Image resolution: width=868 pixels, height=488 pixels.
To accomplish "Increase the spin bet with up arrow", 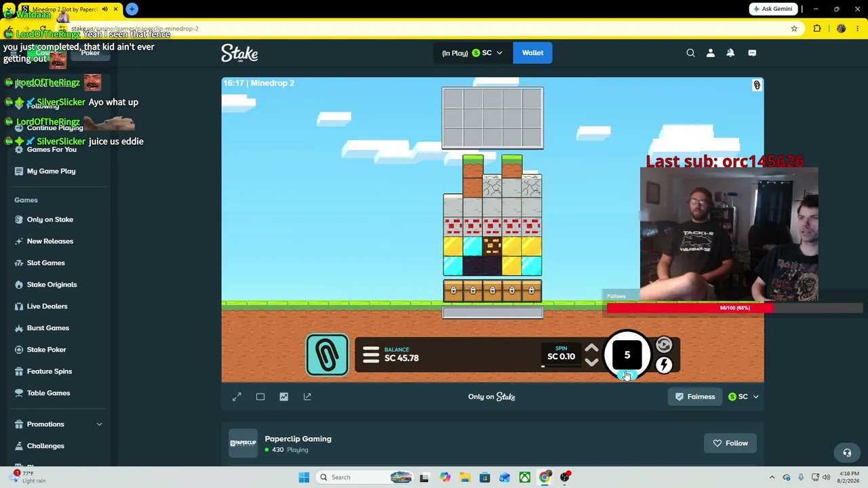I will pos(591,348).
